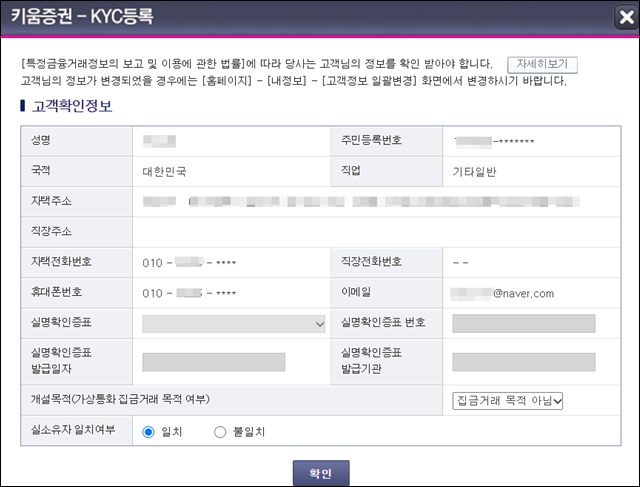Click the 자택전화번호 value starting with 010

point(189,262)
